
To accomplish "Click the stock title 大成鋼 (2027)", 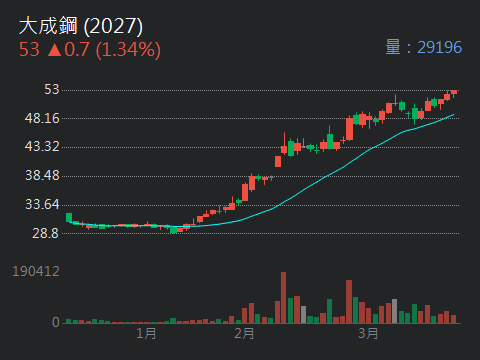I will [81, 26].
